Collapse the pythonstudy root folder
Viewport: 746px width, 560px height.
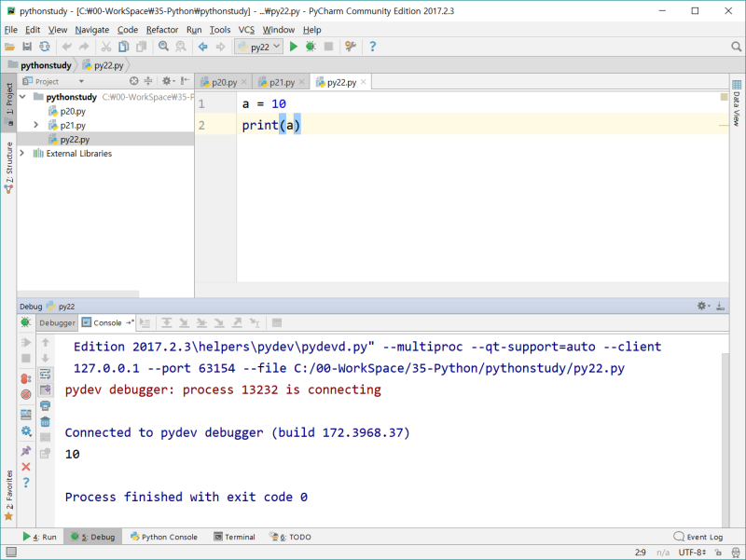coord(22,97)
